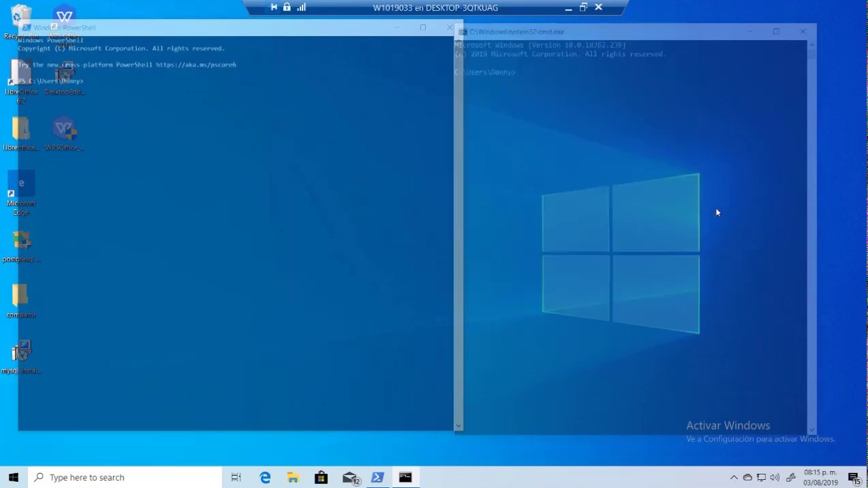Click the 'Type here to search' box

(x=124, y=477)
